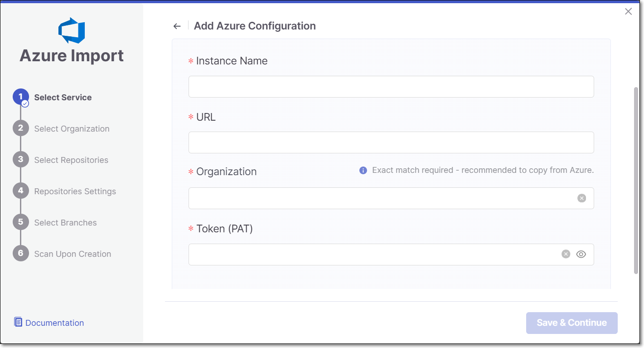The width and height of the screenshot is (644, 348).
Task: Click into the Token (PAT) input field
Action: 391,255
